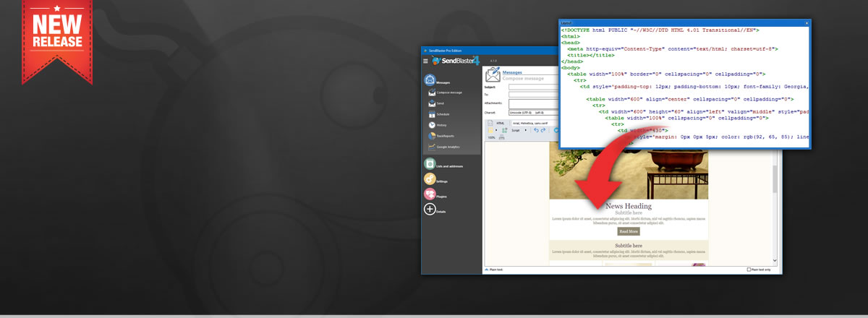Open the History item
This screenshot has width=868, height=318.
(x=438, y=125)
